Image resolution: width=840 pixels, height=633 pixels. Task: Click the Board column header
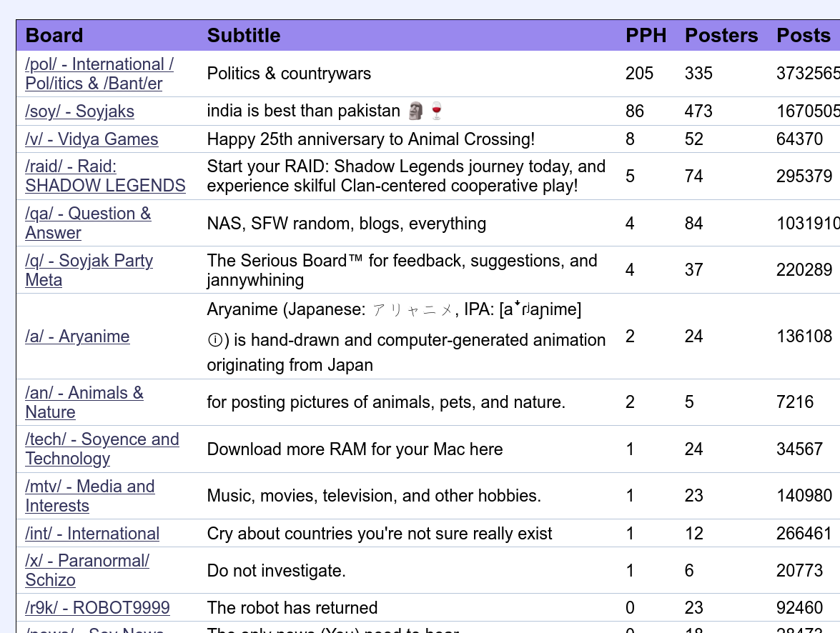pyautogui.click(x=54, y=35)
